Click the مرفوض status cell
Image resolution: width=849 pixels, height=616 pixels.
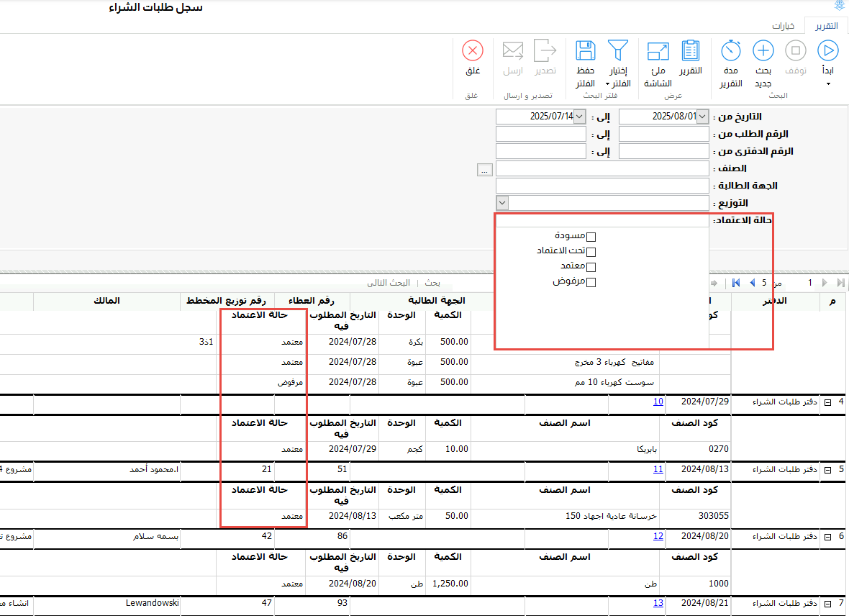pos(290,383)
